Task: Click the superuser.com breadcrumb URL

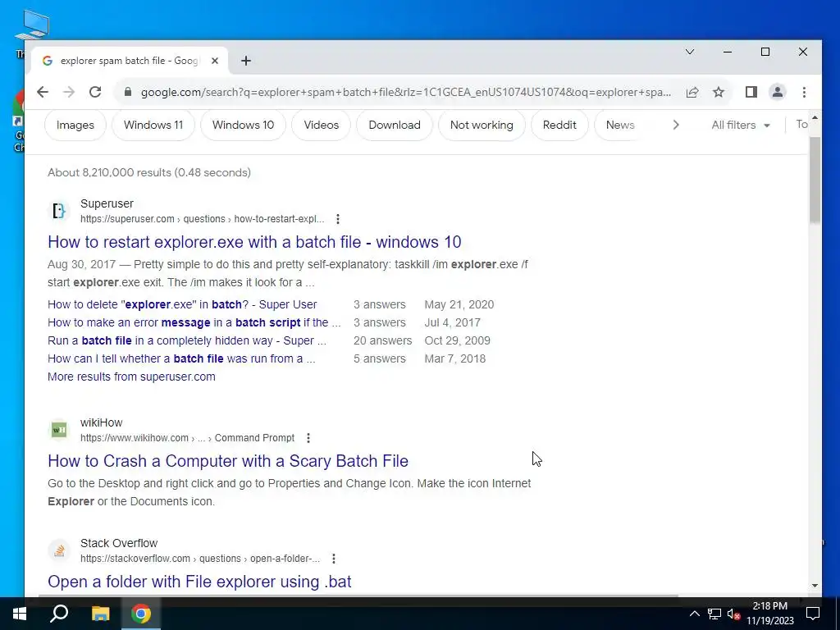Action: pos(202,218)
